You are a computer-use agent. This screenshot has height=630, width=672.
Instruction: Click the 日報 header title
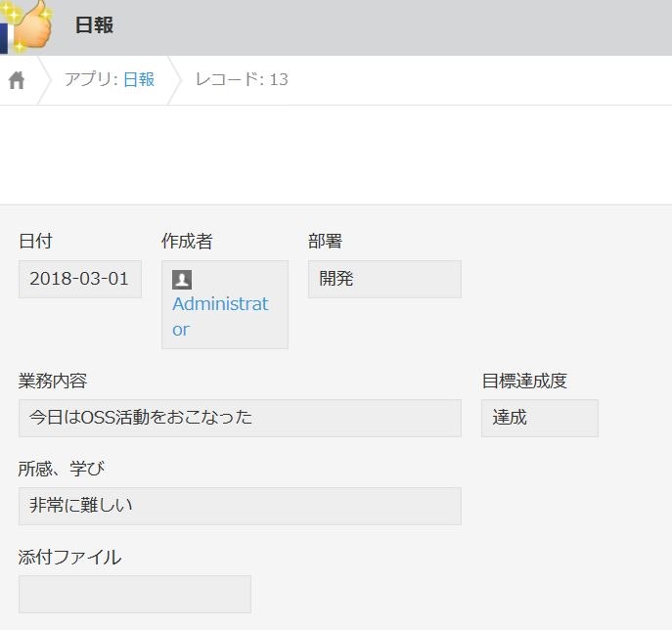point(94,25)
